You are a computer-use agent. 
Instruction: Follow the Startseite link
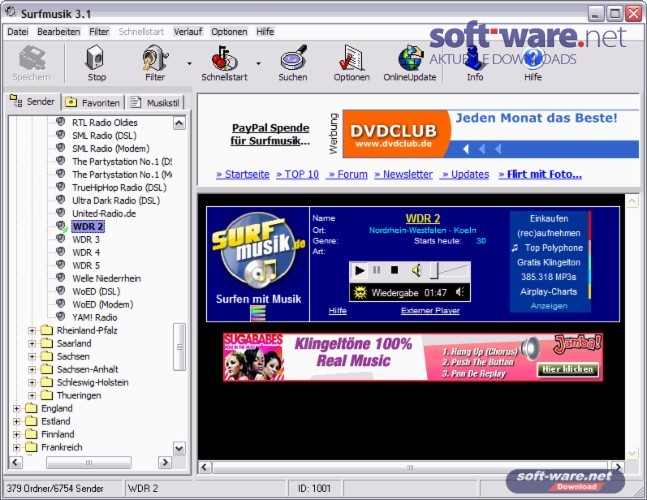(243, 175)
